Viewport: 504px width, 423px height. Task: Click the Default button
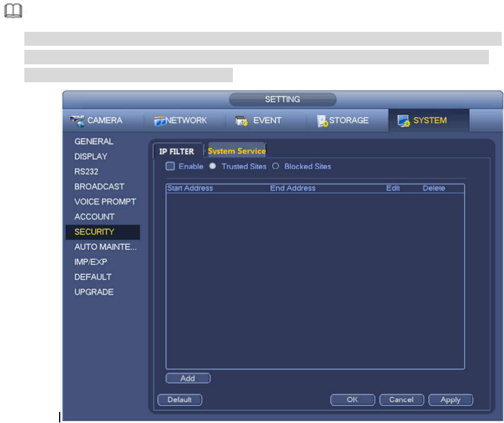(180, 400)
